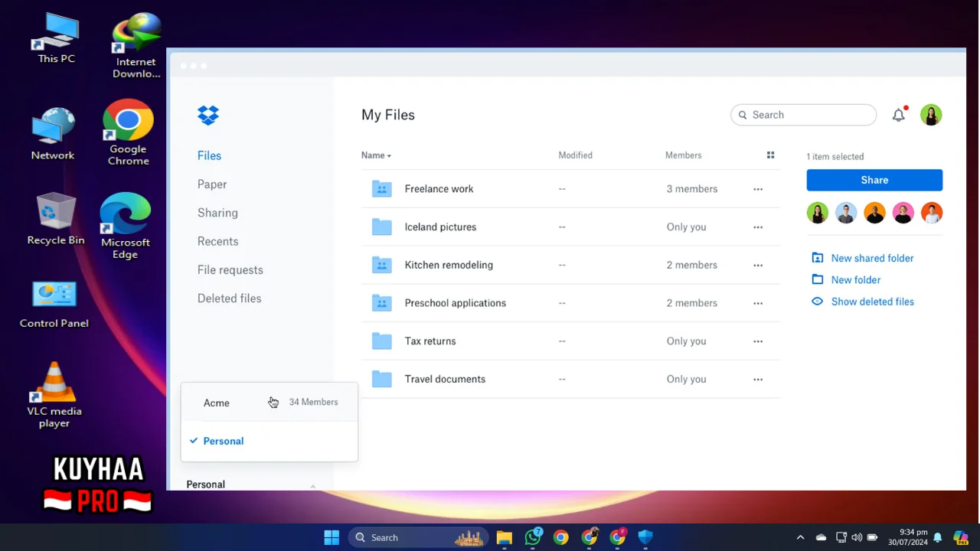Click the 3 members cell
Image resolution: width=980 pixels, height=551 pixels.
tap(691, 189)
